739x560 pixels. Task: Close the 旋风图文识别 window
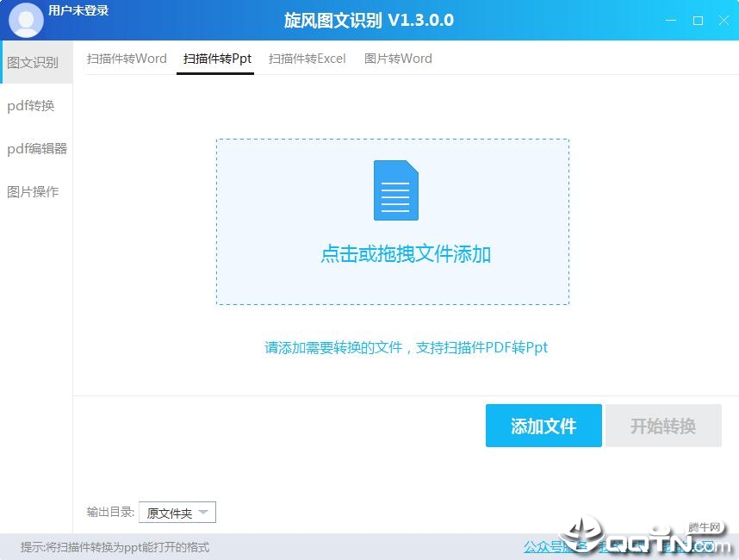click(723, 20)
